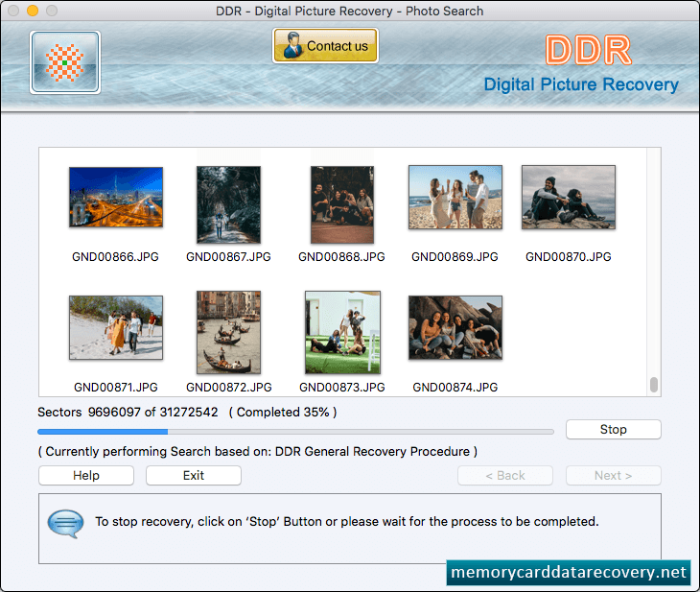Click the disabled Back button

pos(505,475)
